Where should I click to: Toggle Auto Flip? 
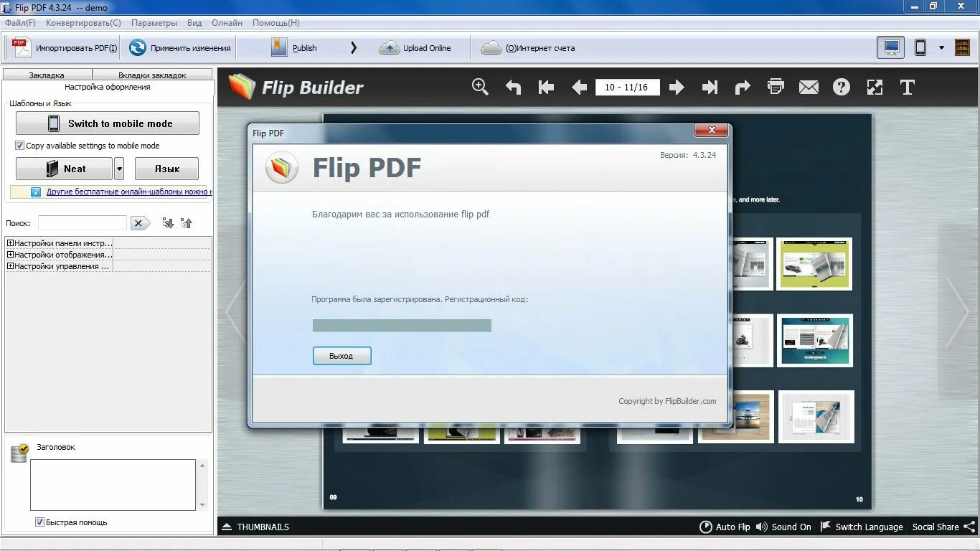(x=725, y=527)
